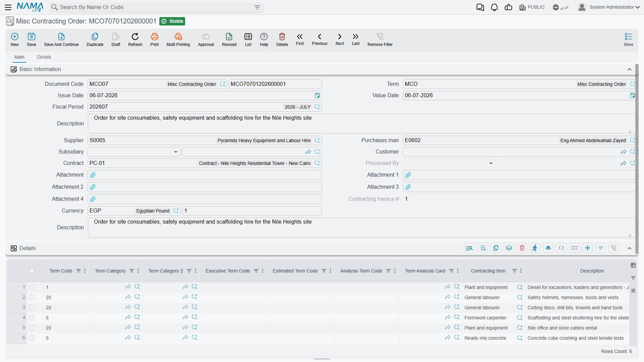Click Remove Filter icon

[x=380, y=39]
